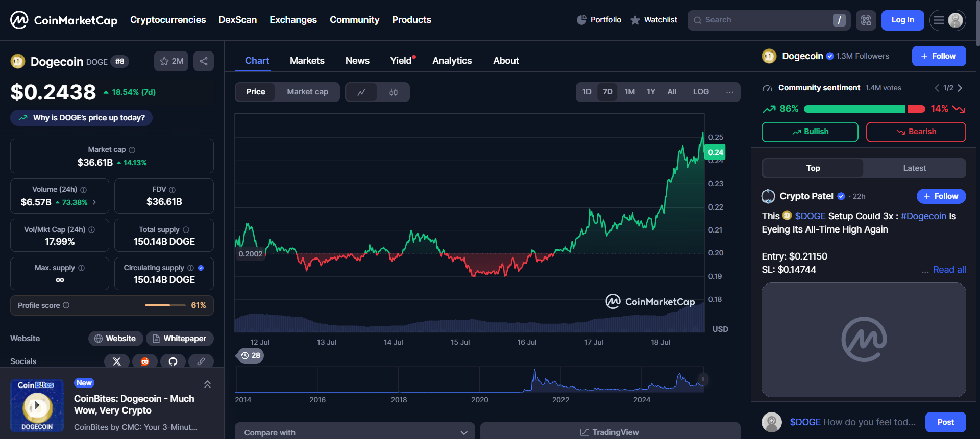The height and width of the screenshot is (439, 980).
Task: Add Dogecoin to watchlist star button
Action: (x=171, y=61)
